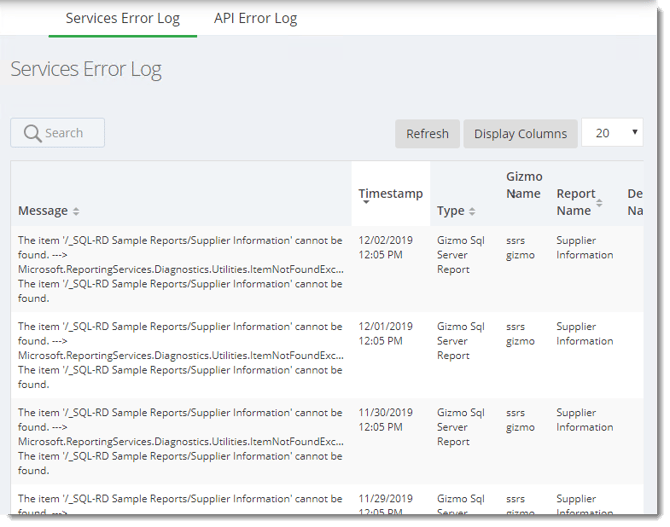Click Gizmo Sql Server Report in 12/02/2019 row
670x527 pixels.
click(x=461, y=255)
